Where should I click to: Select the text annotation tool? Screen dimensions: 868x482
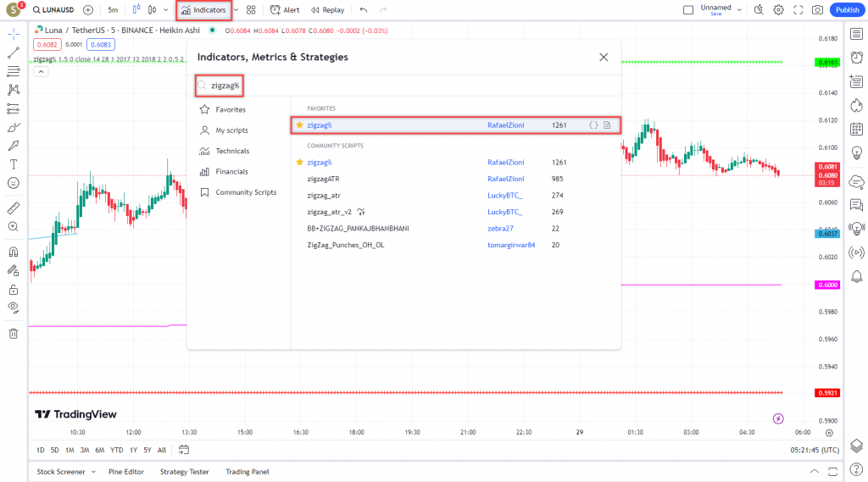click(14, 164)
